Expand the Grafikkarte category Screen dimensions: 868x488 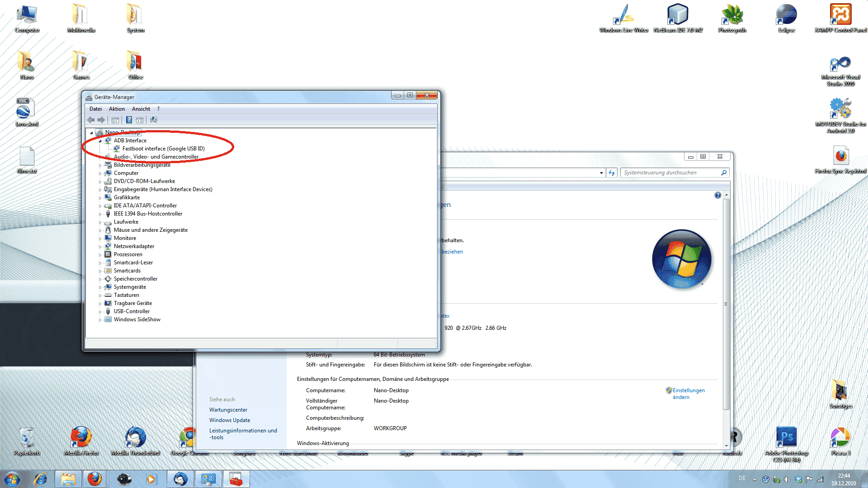(100, 198)
